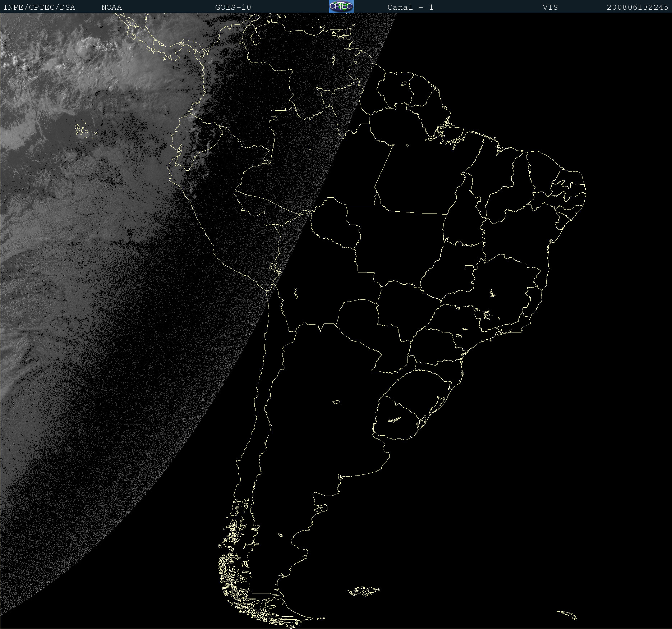Click the VIS channel label
This screenshot has width=672, height=629.
pos(550,7)
